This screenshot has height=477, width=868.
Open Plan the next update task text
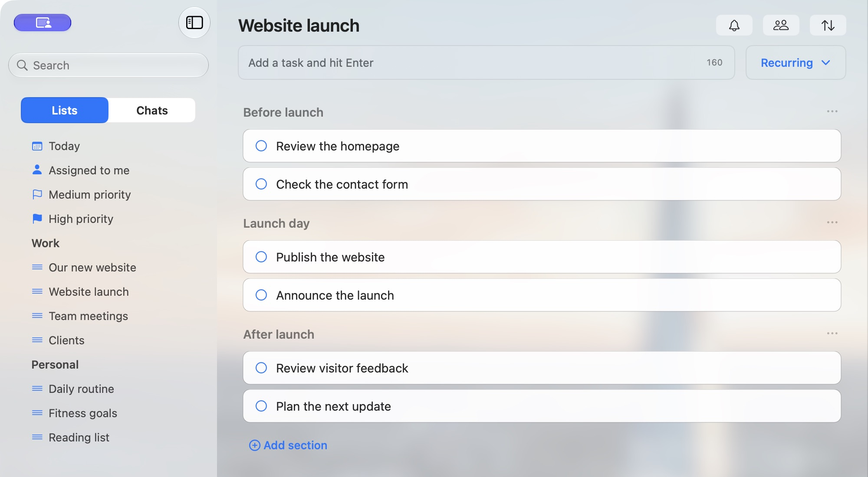point(334,406)
